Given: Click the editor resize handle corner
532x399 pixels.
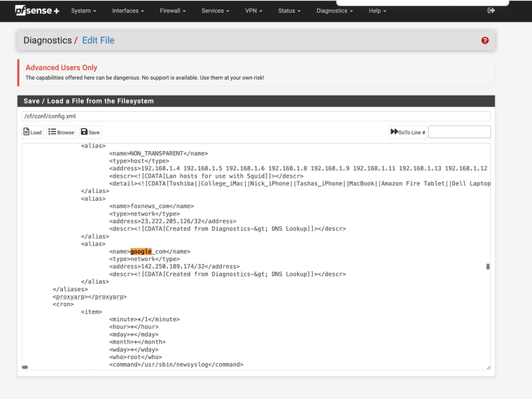Looking at the screenshot, I should point(488,367).
